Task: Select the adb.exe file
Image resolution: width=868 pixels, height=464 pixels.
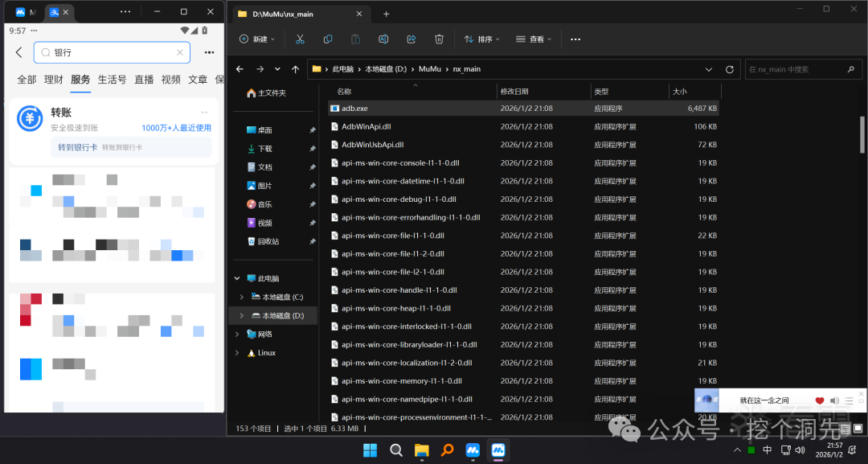Action: click(523, 109)
